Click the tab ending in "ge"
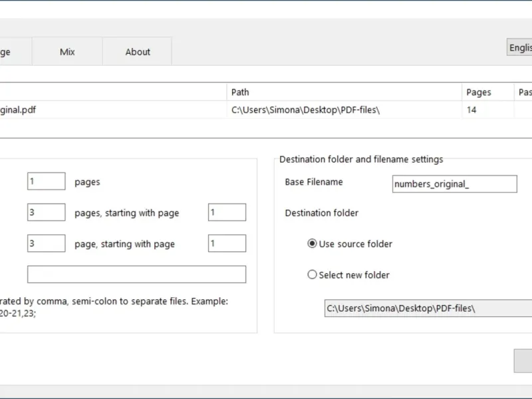 [15, 52]
